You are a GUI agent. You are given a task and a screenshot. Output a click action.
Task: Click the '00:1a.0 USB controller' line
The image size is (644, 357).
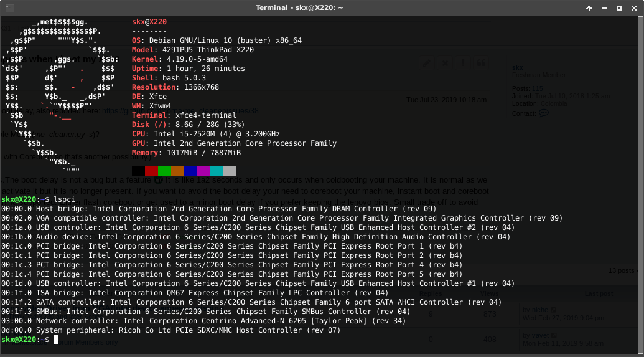258,227
